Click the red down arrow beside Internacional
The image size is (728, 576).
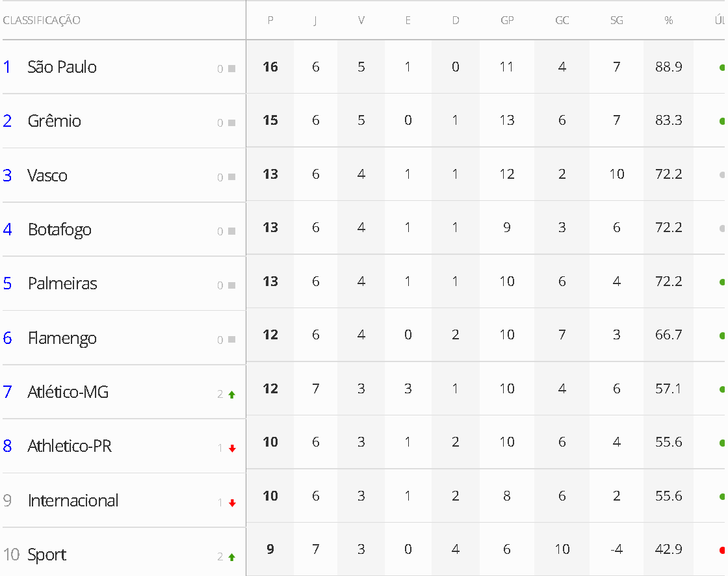coord(232,503)
